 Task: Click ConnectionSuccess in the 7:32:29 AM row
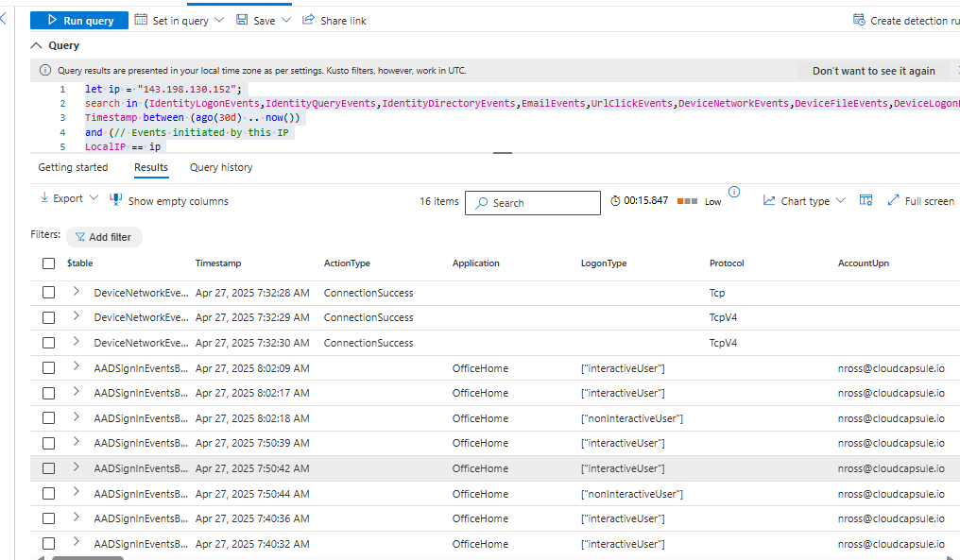point(369,317)
